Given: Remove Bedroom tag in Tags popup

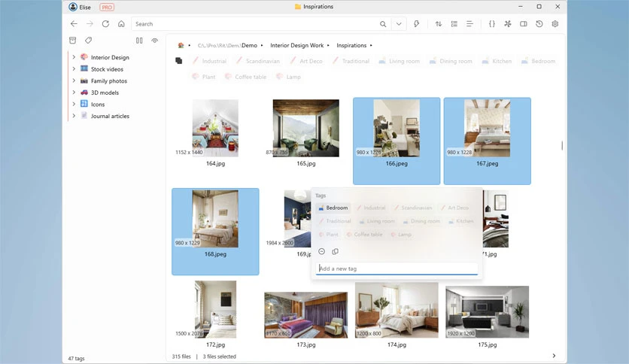Looking at the screenshot, I should [x=333, y=208].
